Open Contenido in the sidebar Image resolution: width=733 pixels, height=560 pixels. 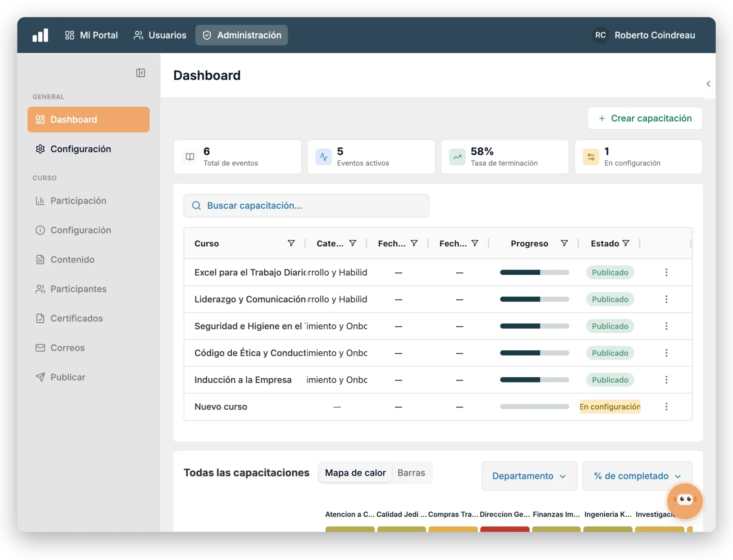pos(88,260)
